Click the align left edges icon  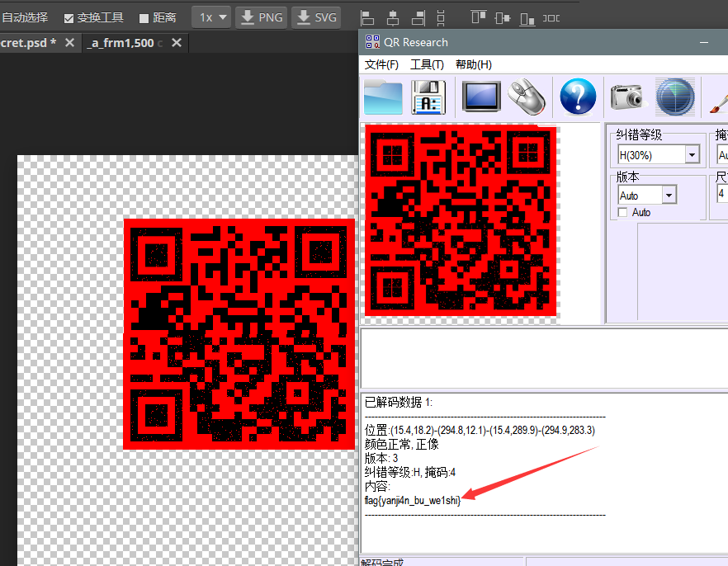[x=367, y=18]
